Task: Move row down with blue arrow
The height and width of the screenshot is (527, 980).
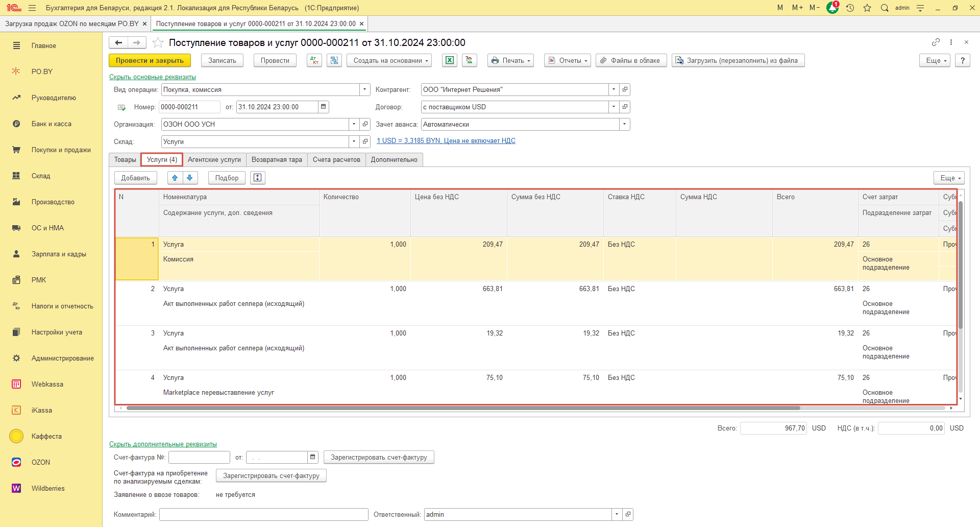Action: coord(190,178)
